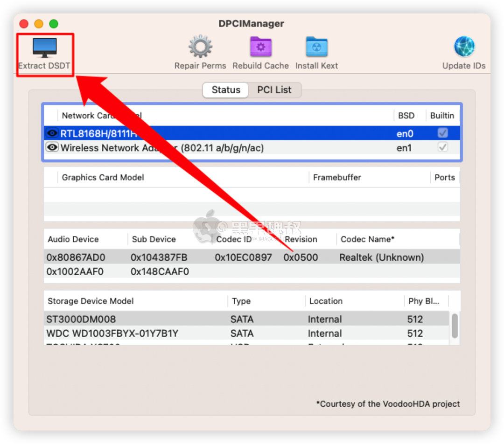Click the Extract DSDT monitor icon

click(44, 48)
